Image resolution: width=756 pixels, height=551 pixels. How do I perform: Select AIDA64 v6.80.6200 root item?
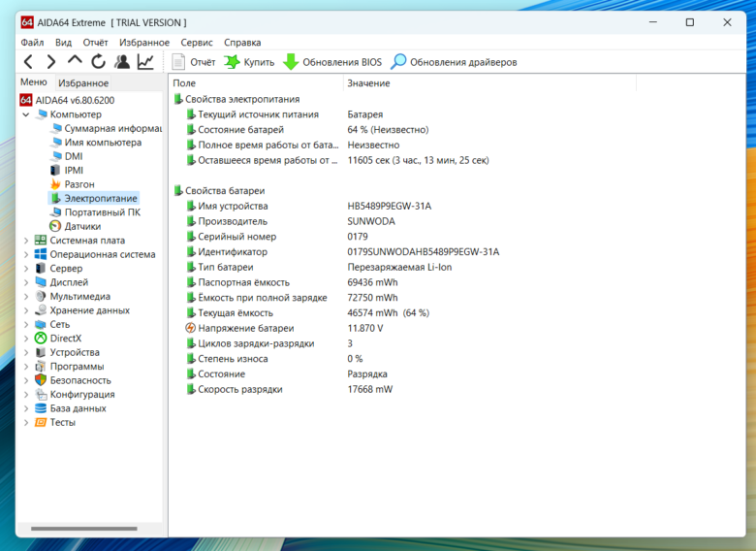pos(67,100)
